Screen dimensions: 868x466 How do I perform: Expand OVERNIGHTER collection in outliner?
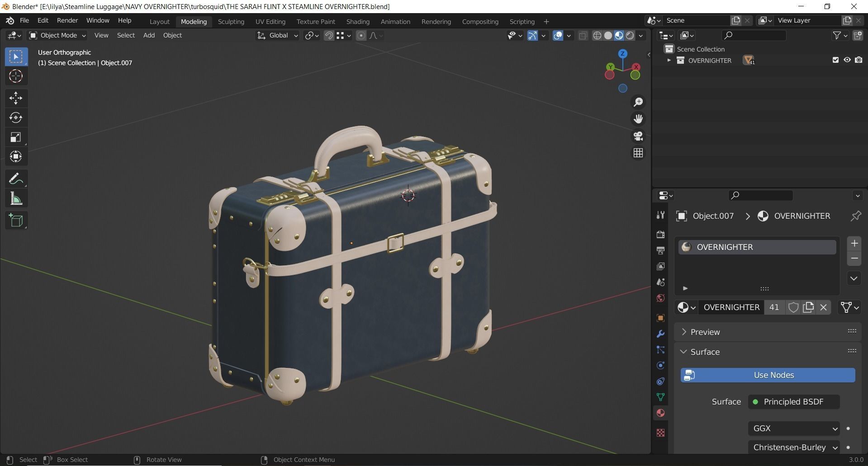669,60
